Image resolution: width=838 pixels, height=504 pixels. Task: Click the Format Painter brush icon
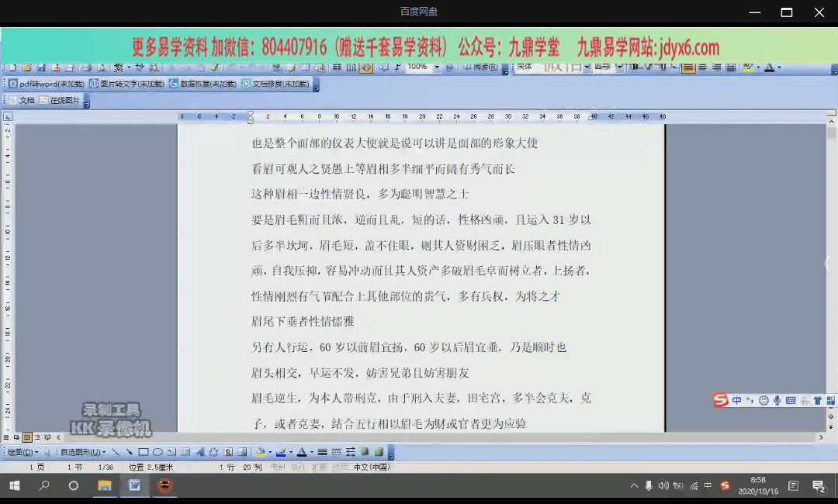[214, 68]
